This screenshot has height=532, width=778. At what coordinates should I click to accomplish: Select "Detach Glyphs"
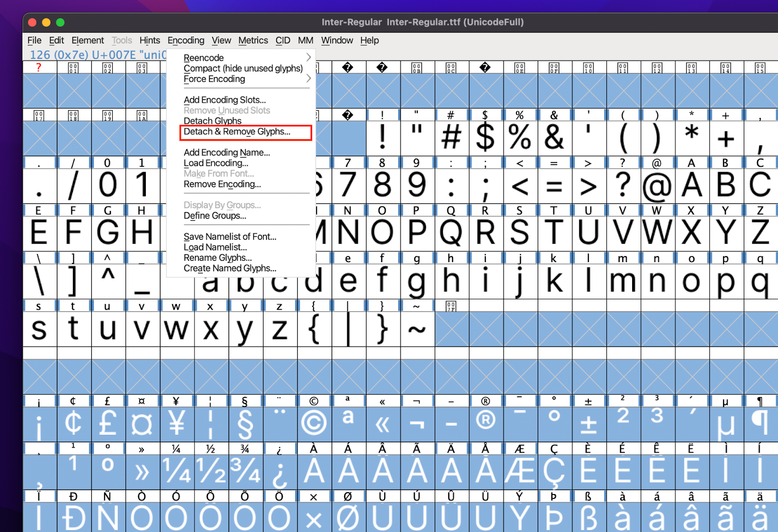pyautogui.click(x=212, y=121)
